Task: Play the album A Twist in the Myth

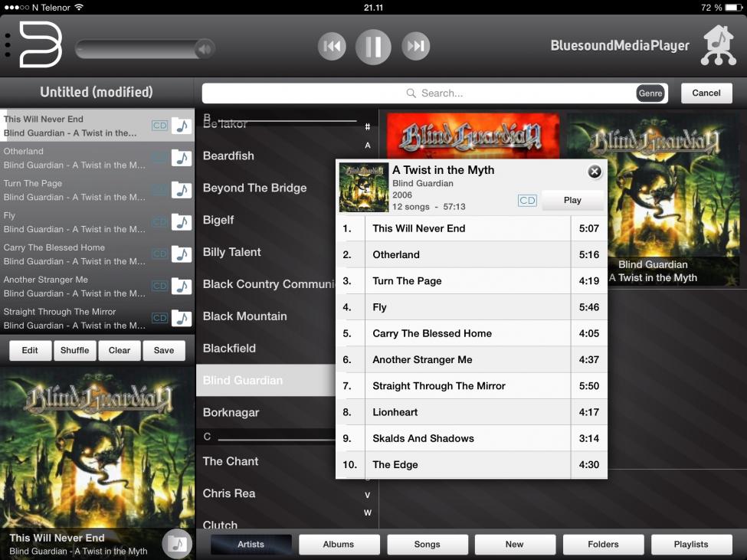Action: tap(572, 200)
